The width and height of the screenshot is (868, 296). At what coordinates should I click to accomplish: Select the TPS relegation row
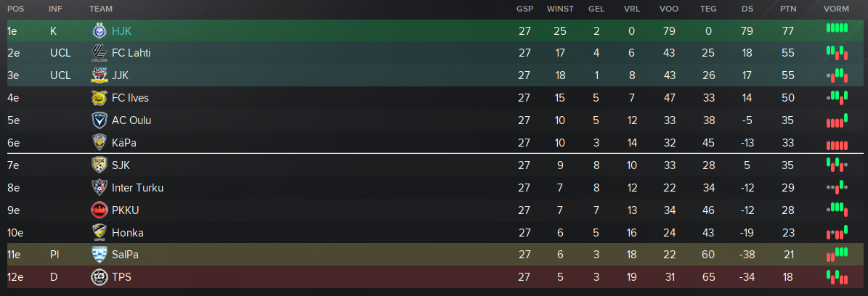coord(435,276)
